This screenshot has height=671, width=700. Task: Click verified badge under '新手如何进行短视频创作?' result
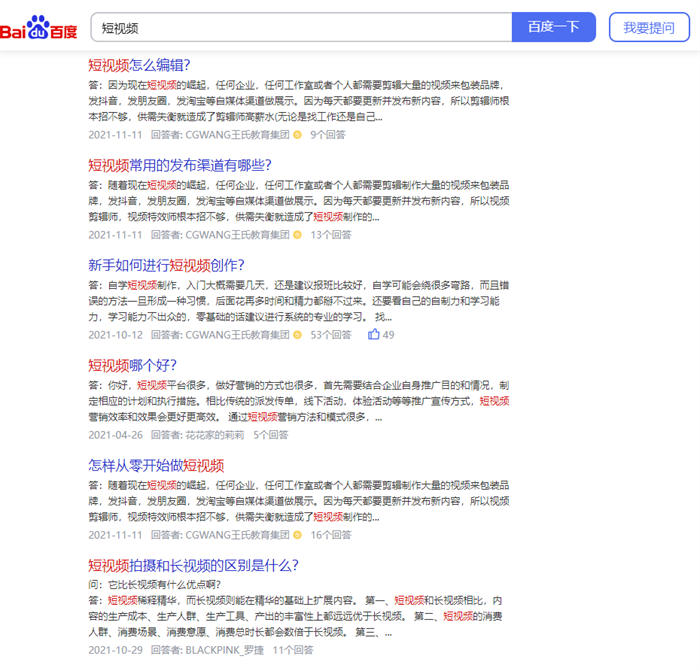point(297,335)
